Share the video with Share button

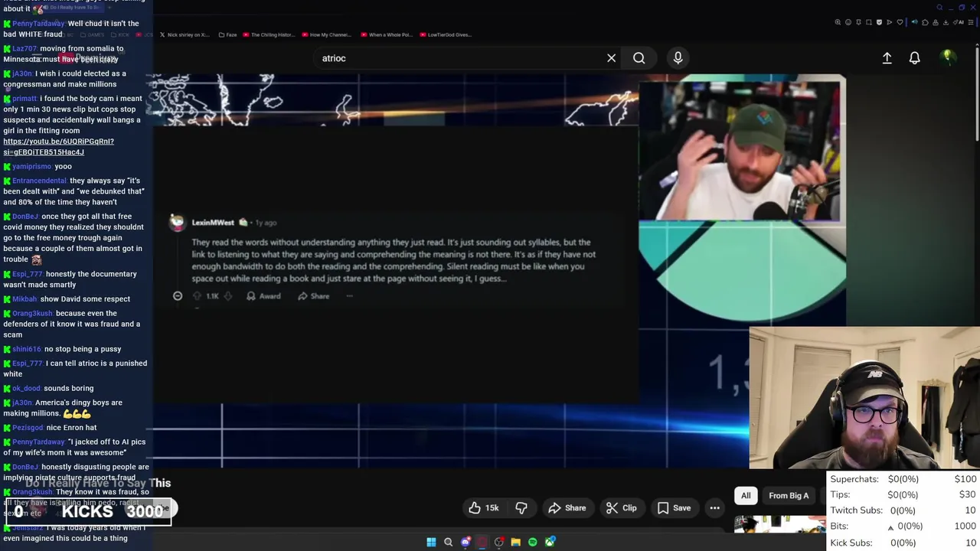point(567,508)
